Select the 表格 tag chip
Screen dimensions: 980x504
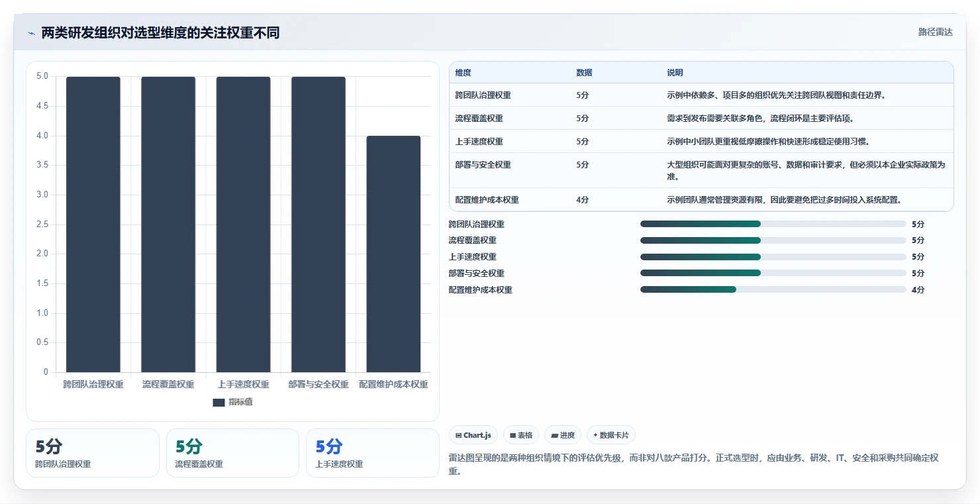521,435
